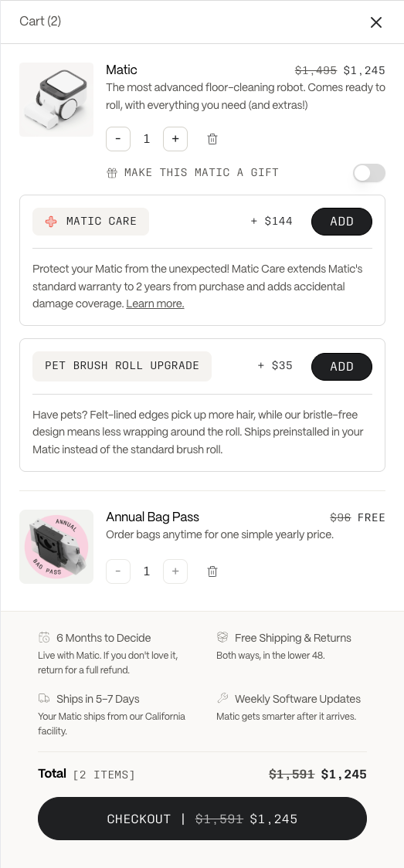The width and height of the screenshot is (404, 868).
Task: Decrease Annual Bag Pass quantity
Action: coord(118,571)
